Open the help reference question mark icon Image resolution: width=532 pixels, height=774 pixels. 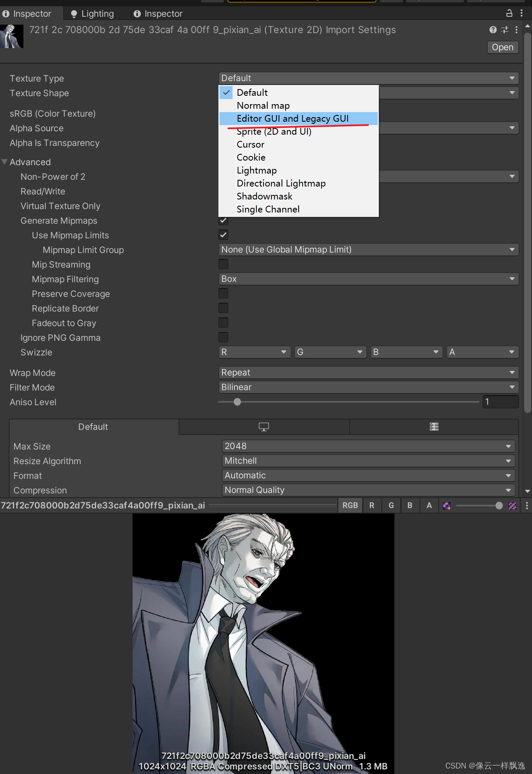[x=493, y=30]
